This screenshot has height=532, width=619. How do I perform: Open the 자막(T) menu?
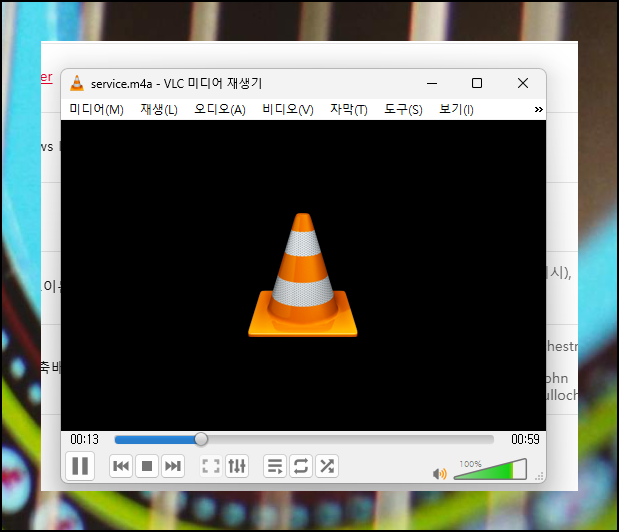point(349,109)
